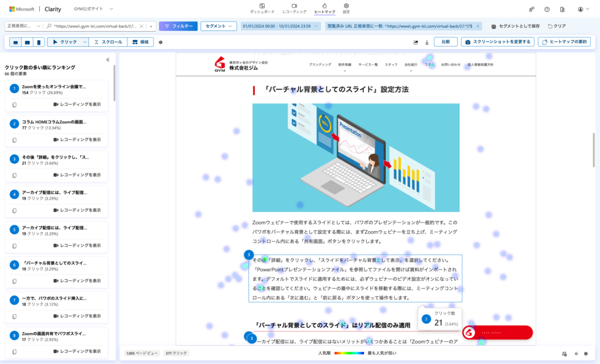Expand the クリック type dropdown arrow

[85, 42]
